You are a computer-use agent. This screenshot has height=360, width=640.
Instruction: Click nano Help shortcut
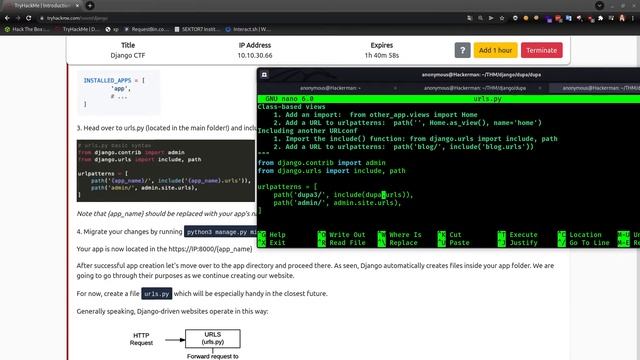pos(272,235)
